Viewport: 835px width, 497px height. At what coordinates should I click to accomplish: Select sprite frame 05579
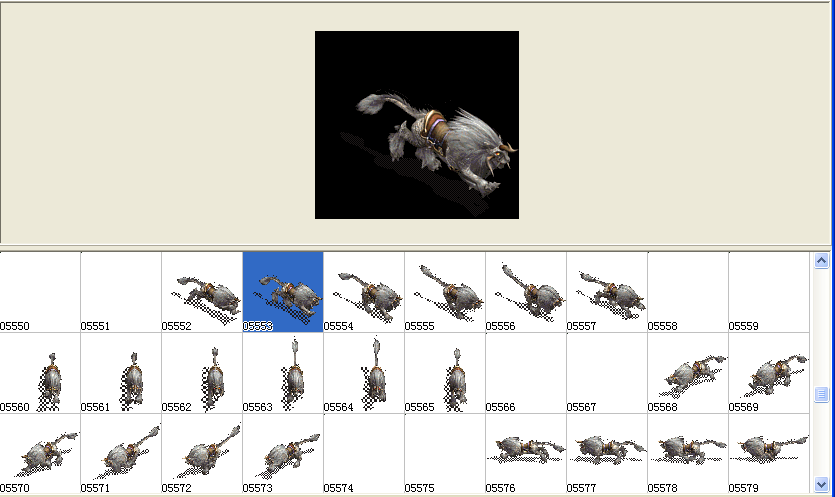769,453
